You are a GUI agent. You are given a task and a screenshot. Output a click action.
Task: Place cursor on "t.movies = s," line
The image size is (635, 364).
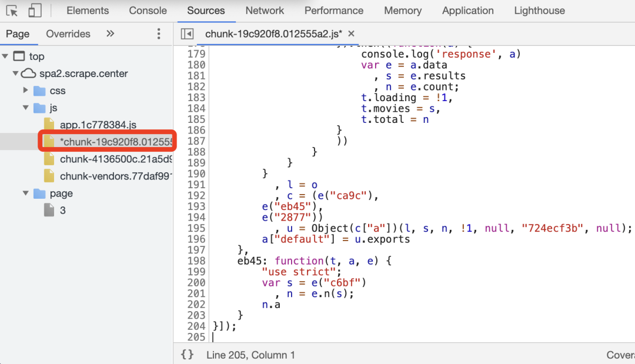[x=400, y=109]
